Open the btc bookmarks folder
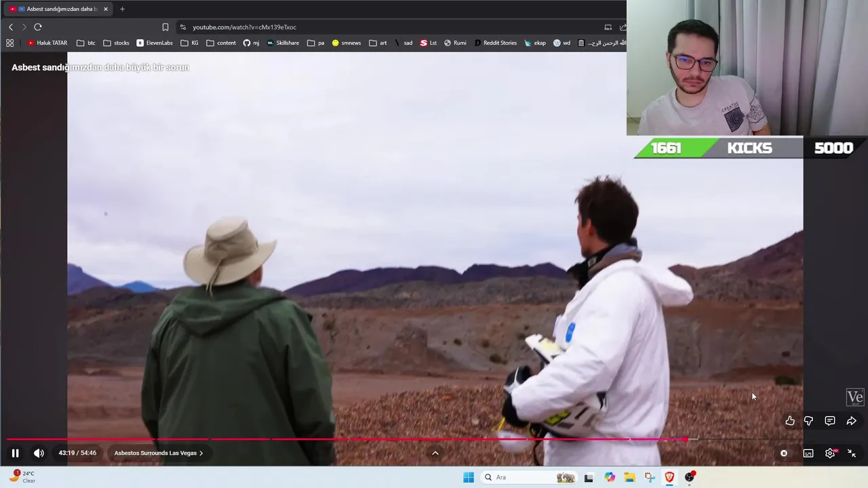Image resolution: width=868 pixels, height=488 pixels. click(x=86, y=43)
